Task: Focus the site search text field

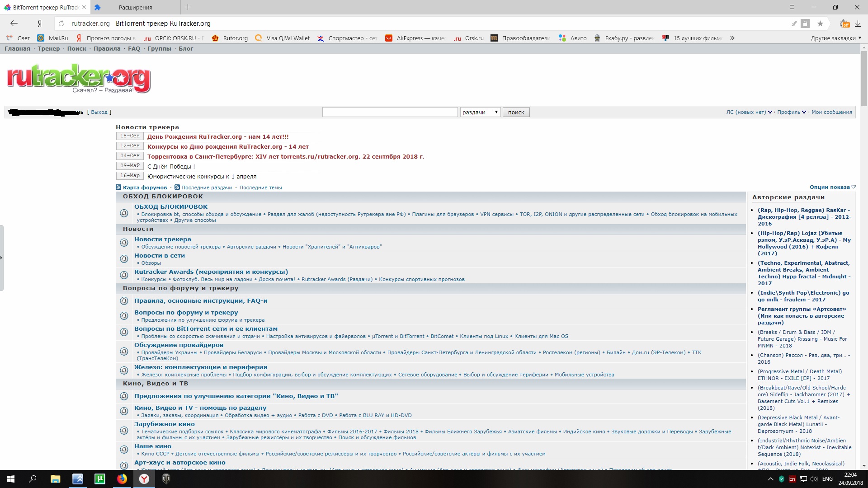Action: (390, 112)
